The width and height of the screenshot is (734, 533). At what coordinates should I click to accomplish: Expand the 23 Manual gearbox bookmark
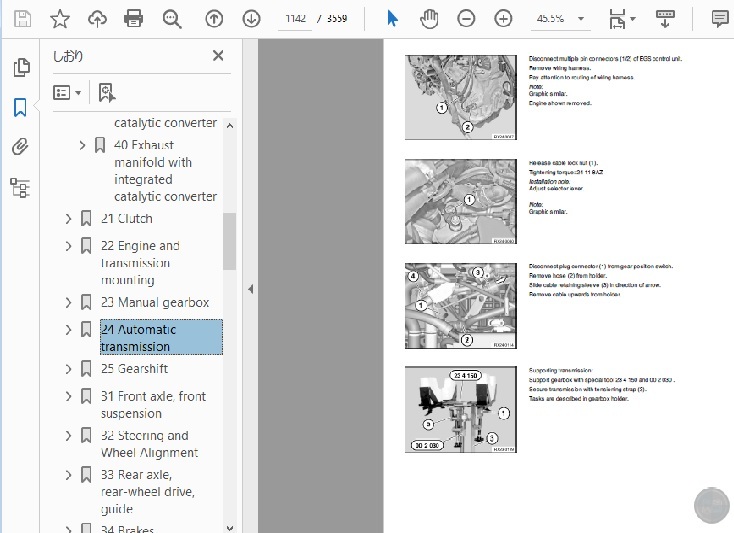(68, 303)
